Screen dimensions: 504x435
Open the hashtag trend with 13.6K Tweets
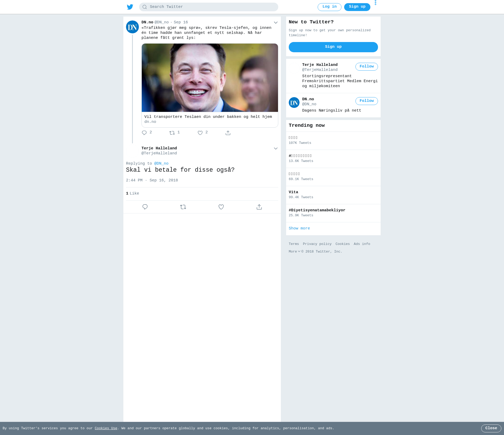[x=333, y=159]
